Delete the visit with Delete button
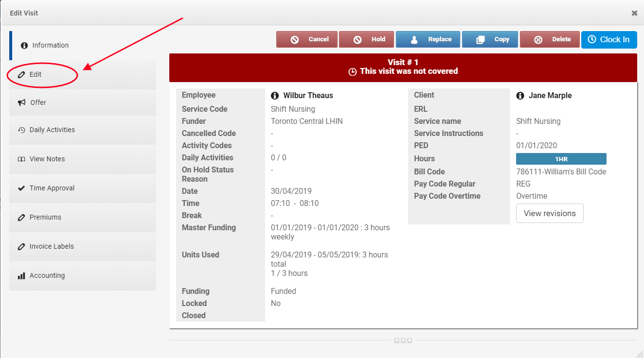The width and height of the screenshot is (644, 358). (550, 39)
